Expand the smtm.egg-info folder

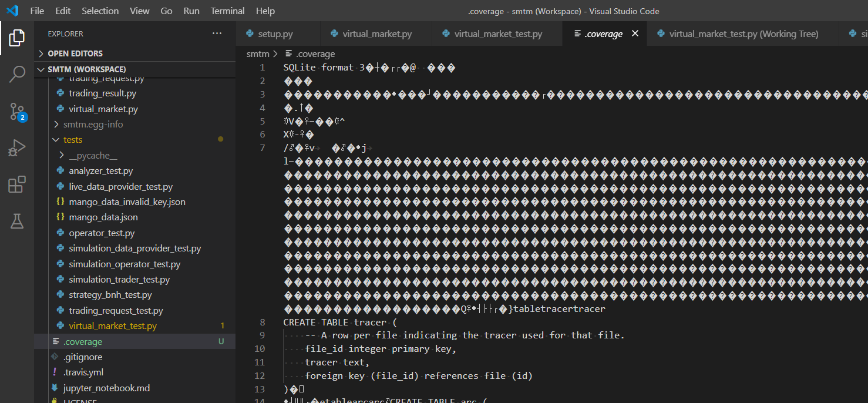(135, 124)
